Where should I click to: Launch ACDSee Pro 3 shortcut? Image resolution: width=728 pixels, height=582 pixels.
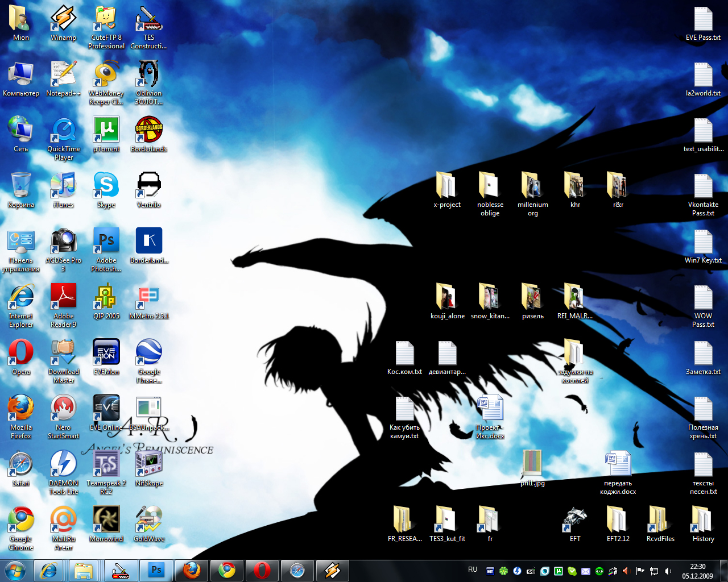64,250
